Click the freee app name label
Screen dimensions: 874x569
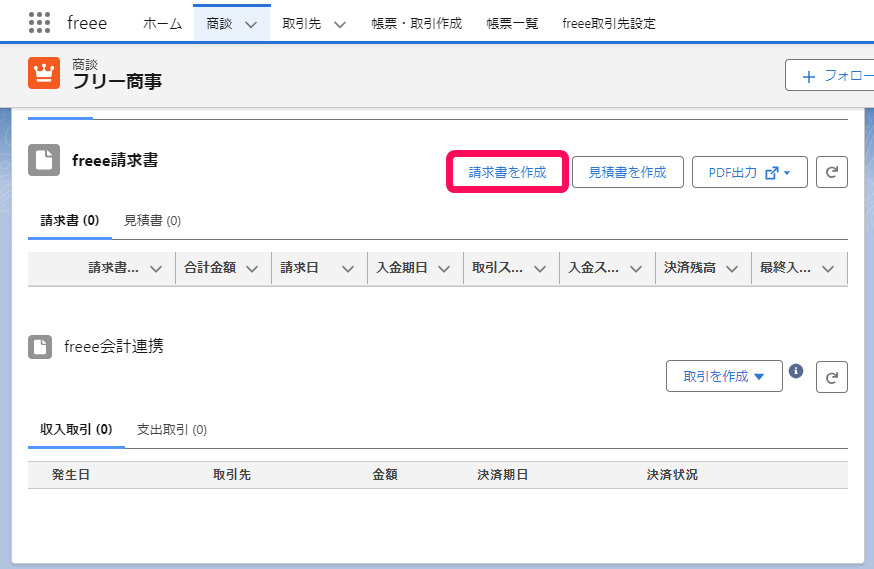pyautogui.click(x=87, y=23)
